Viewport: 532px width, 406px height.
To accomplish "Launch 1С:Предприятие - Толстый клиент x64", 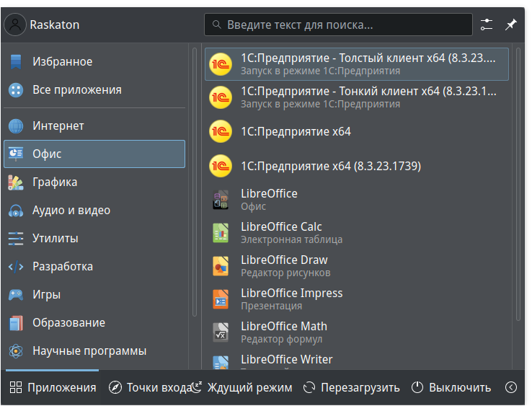I will coord(357,64).
